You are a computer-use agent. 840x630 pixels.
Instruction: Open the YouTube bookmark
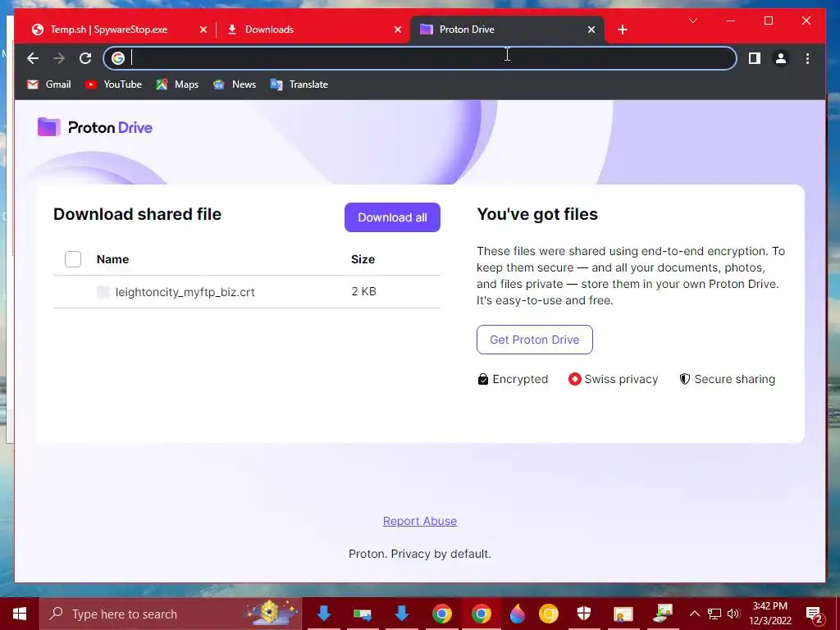113,84
